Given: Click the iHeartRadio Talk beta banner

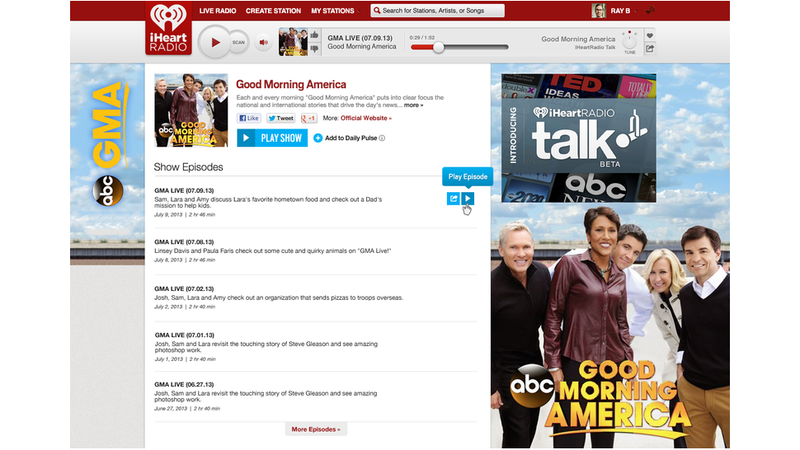Looking at the screenshot, I should click(x=579, y=138).
